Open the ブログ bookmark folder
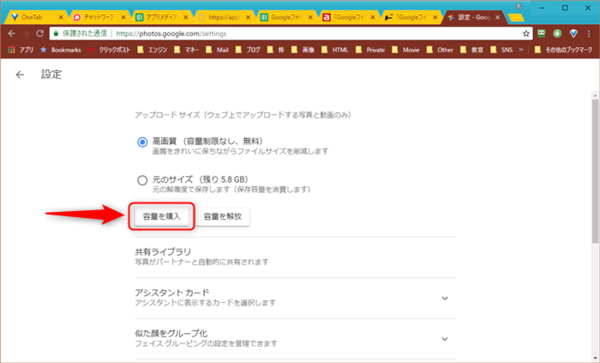 coord(248,50)
